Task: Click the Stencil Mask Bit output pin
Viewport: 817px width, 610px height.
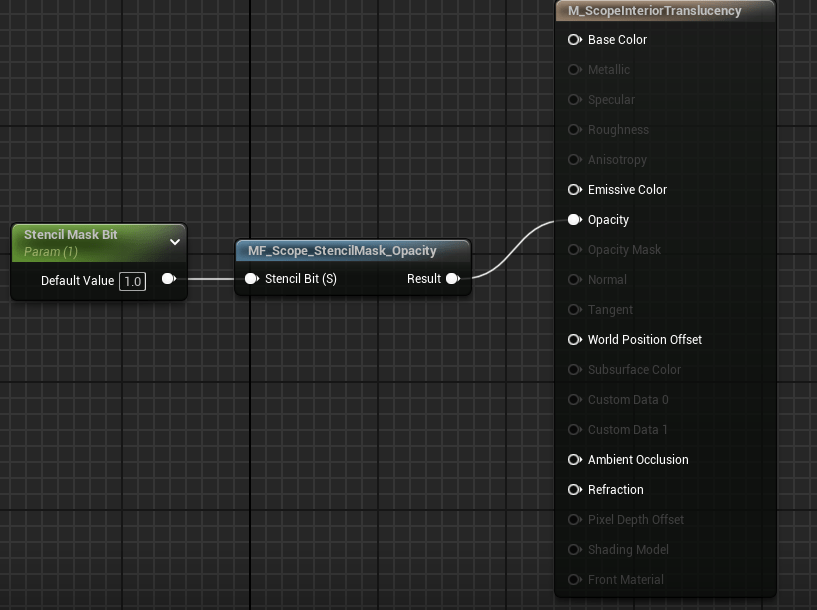Action: pos(168,280)
